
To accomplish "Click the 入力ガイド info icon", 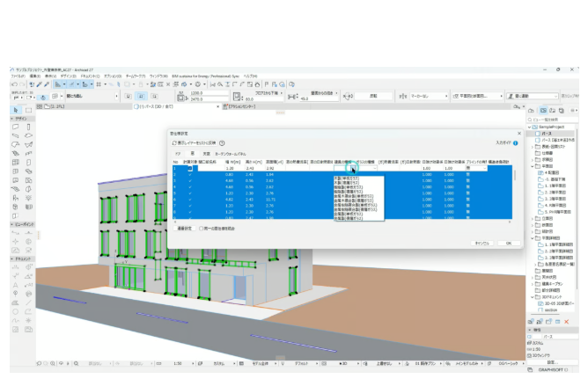I will pyautogui.click(x=516, y=142).
